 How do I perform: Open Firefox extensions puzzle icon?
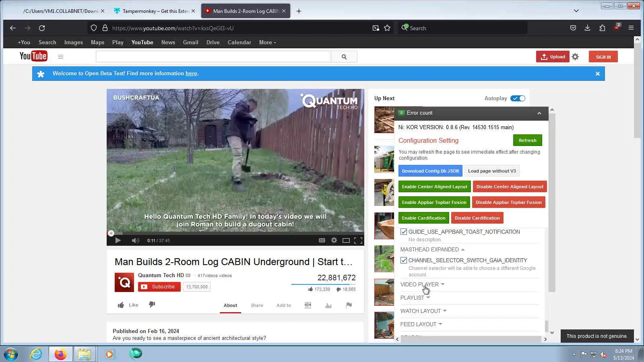tap(602, 28)
